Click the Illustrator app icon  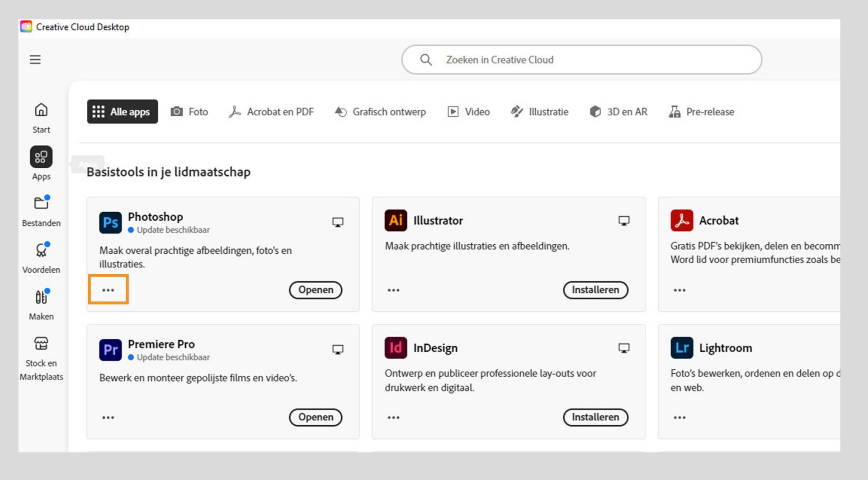click(396, 220)
